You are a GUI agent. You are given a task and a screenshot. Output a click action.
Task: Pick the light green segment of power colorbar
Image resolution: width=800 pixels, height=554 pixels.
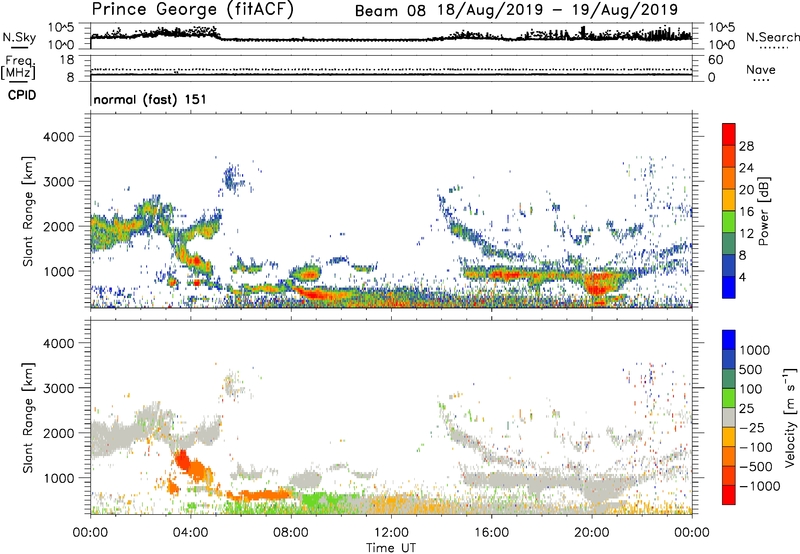coord(729,222)
